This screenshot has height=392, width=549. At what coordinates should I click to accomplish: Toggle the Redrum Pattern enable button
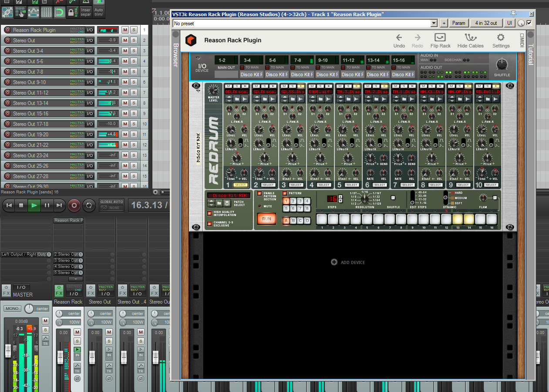tap(285, 193)
